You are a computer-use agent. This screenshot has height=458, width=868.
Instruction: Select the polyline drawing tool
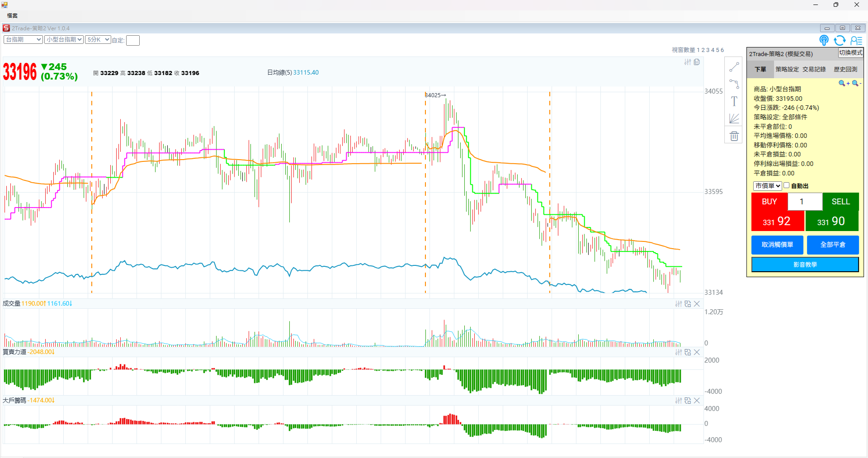pos(734,84)
